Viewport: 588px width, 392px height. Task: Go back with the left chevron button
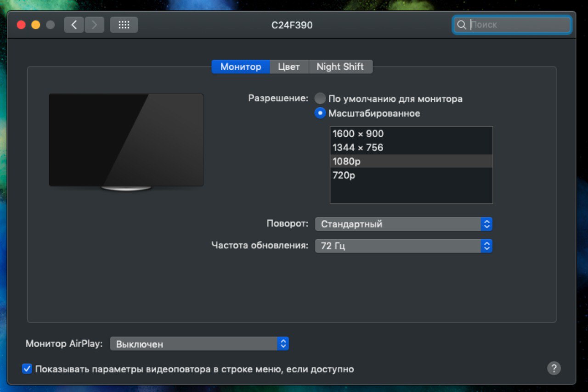click(x=73, y=25)
